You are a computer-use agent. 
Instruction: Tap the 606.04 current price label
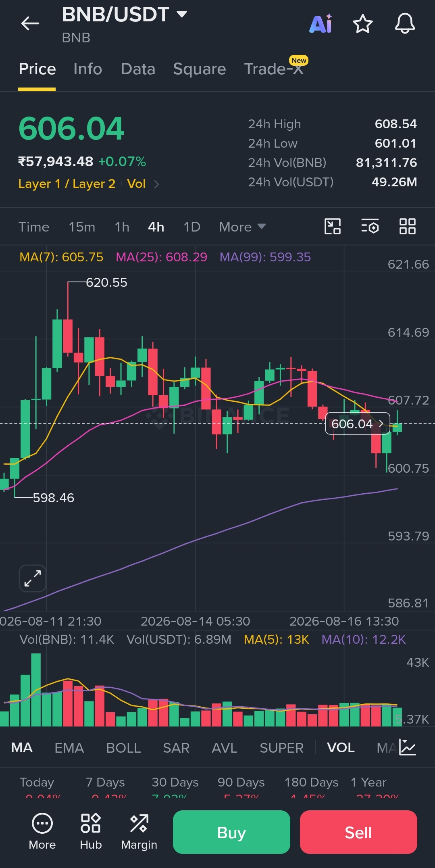[358, 424]
